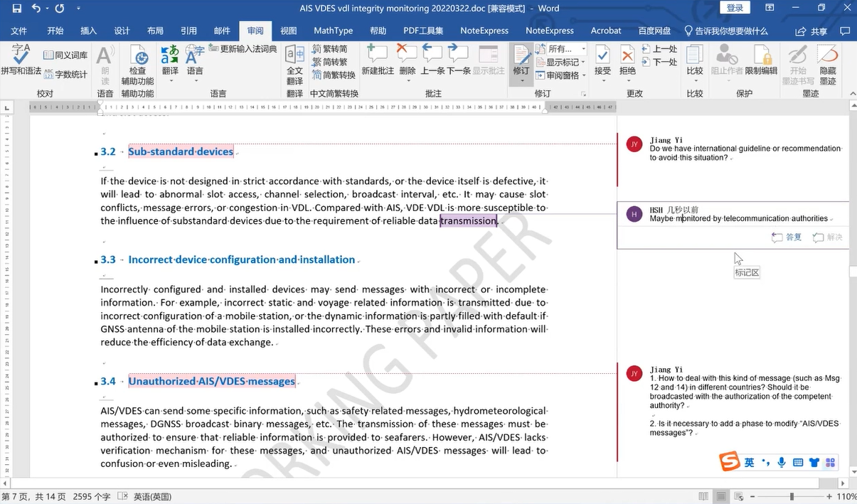Switch to read mode view icon

pyautogui.click(x=703, y=496)
